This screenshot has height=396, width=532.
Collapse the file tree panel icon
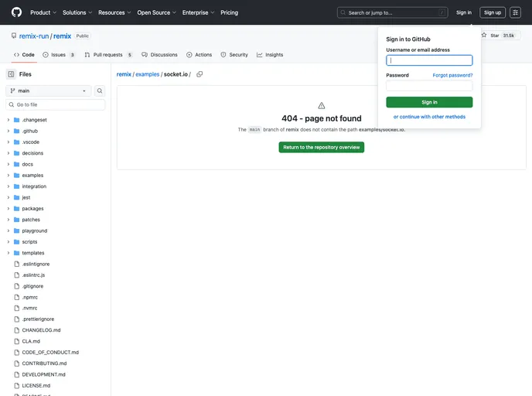tap(11, 74)
